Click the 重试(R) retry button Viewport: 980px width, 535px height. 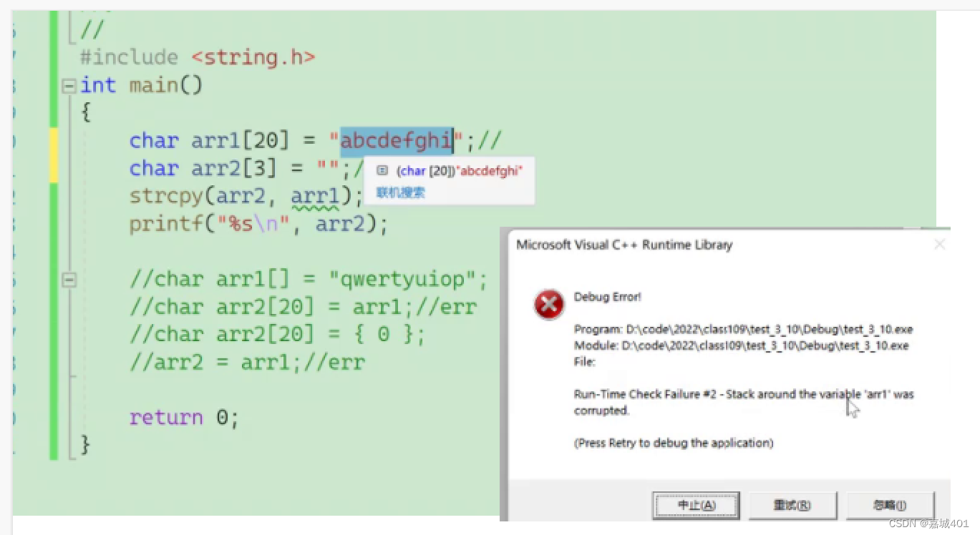(792, 505)
